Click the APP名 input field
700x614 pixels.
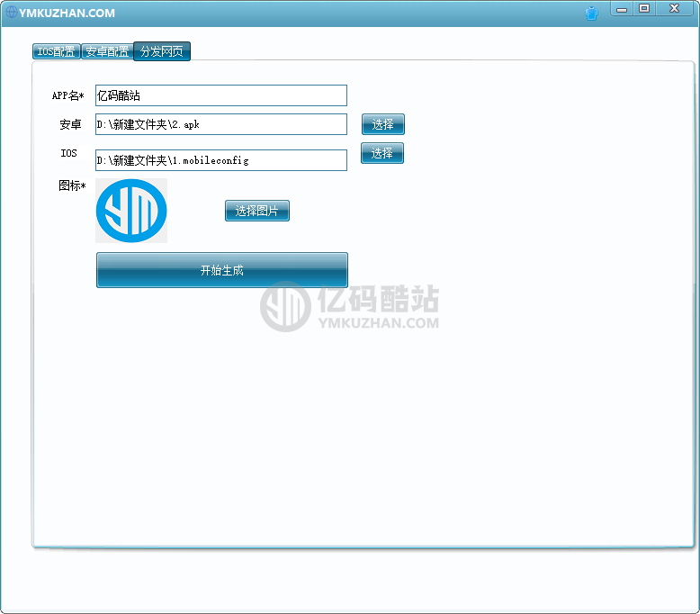pyautogui.click(x=221, y=95)
